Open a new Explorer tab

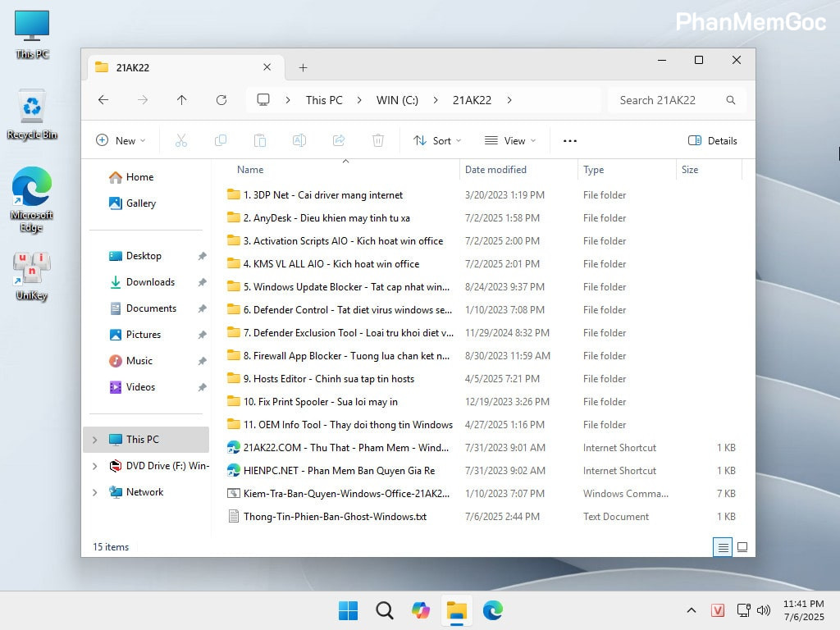304,67
